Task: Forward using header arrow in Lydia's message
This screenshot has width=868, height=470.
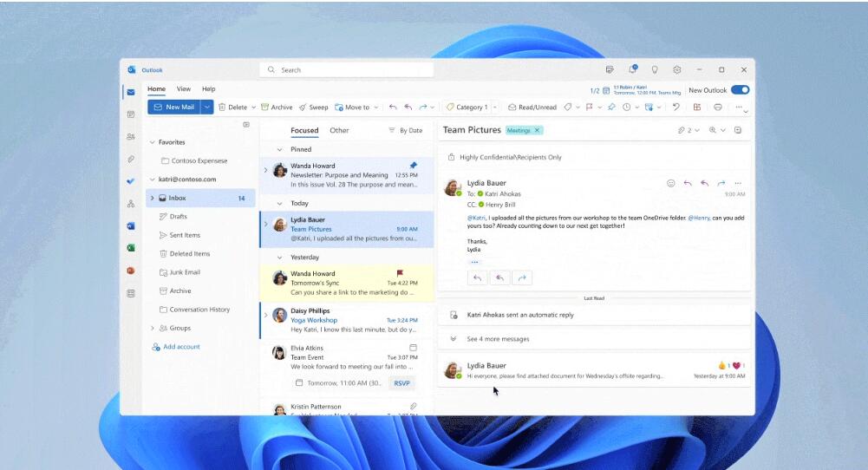Action: click(x=721, y=183)
